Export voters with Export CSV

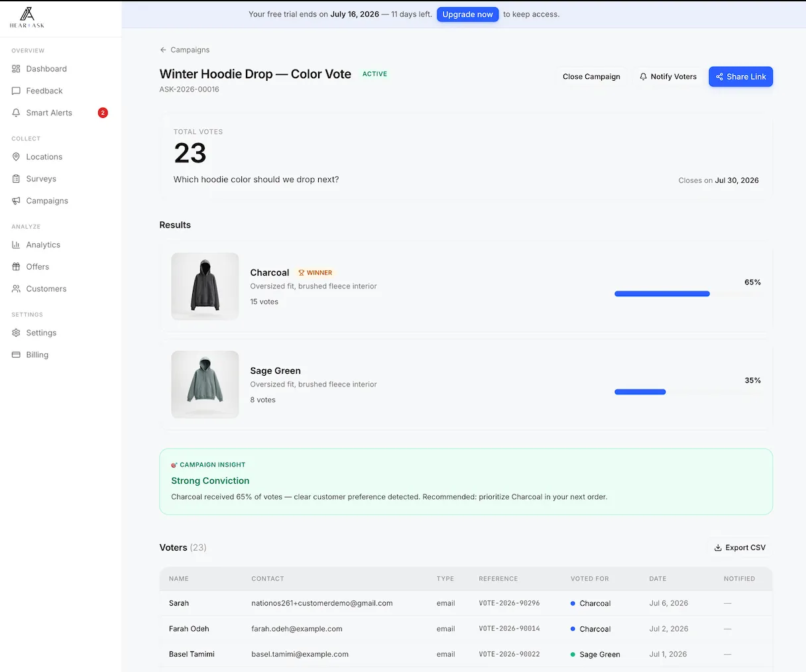click(740, 547)
